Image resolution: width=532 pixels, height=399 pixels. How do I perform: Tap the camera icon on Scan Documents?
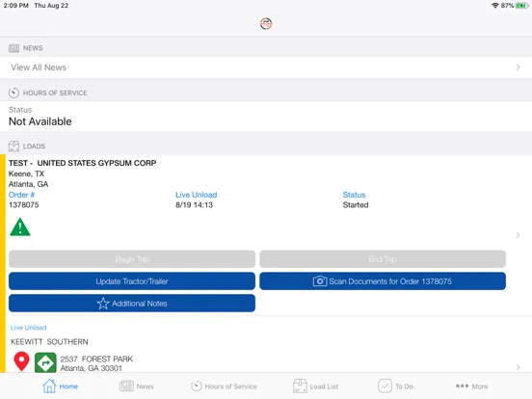(320, 281)
